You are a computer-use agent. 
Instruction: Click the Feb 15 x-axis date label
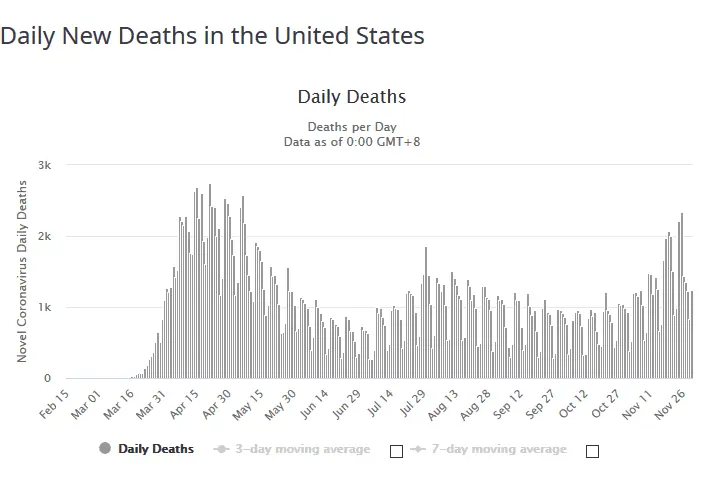(55, 400)
